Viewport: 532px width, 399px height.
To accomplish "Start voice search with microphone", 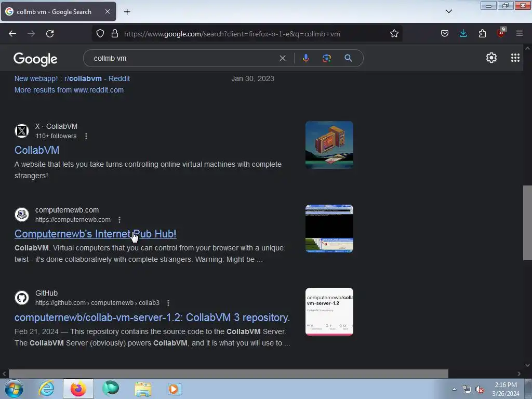I will coord(305,58).
